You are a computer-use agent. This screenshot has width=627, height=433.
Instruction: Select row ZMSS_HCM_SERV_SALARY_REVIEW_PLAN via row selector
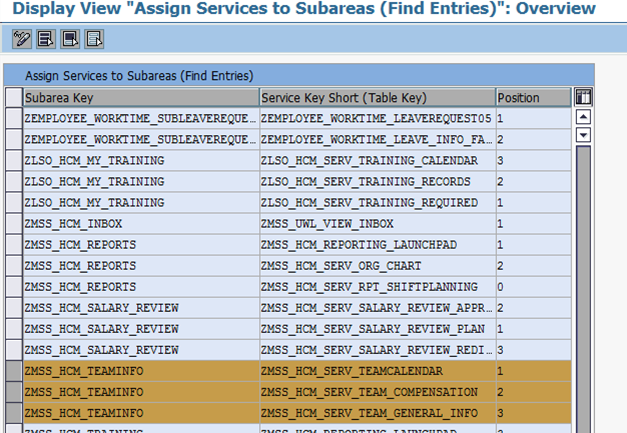point(14,329)
